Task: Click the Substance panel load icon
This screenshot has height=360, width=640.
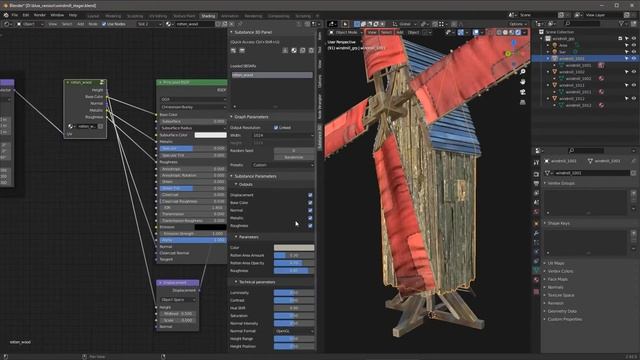Action: coord(233,51)
